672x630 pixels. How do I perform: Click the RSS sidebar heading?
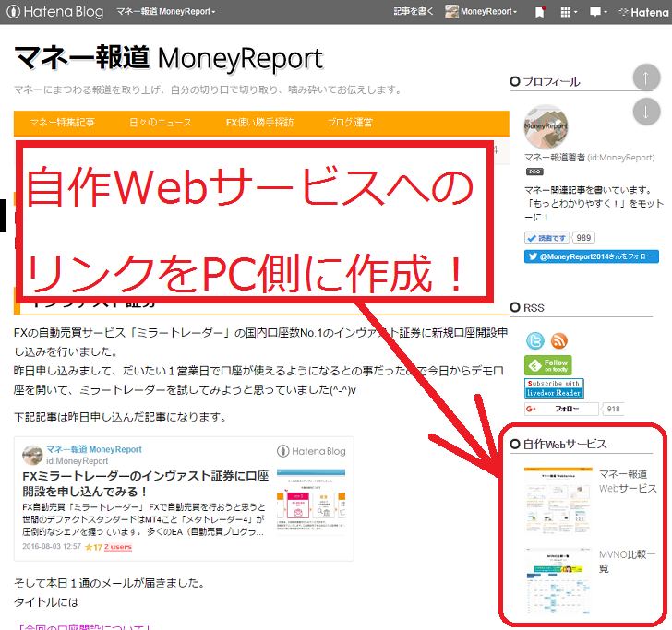click(534, 308)
